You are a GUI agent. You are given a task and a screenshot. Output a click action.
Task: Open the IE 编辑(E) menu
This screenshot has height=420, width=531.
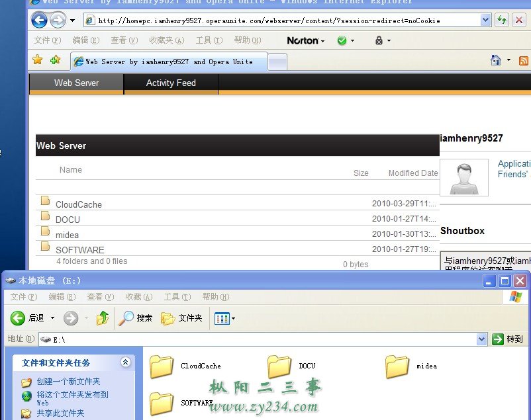point(85,40)
